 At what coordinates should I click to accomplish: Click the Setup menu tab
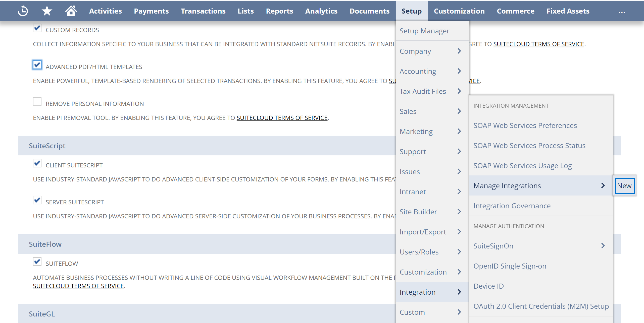[x=412, y=11]
